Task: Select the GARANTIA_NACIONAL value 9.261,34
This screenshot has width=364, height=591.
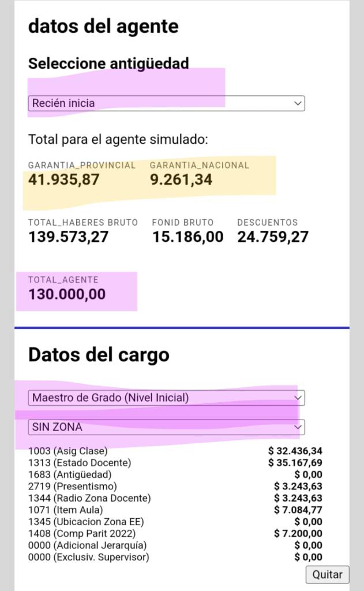Action: 181,179
